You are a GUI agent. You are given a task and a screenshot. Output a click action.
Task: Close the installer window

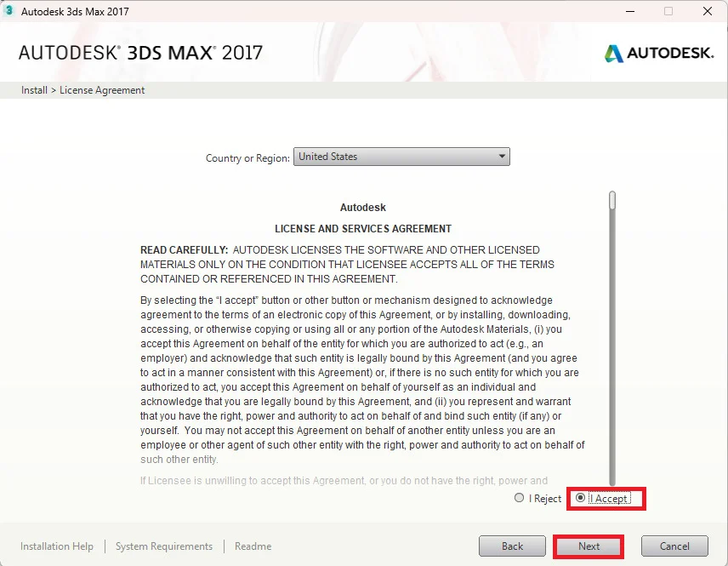[707, 11]
